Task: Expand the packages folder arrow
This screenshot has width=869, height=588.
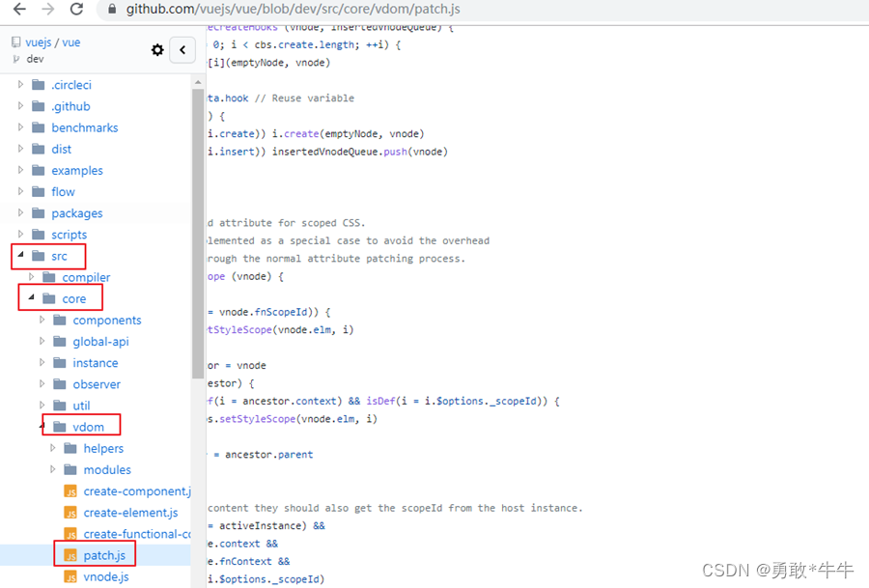Action: [x=20, y=212]
